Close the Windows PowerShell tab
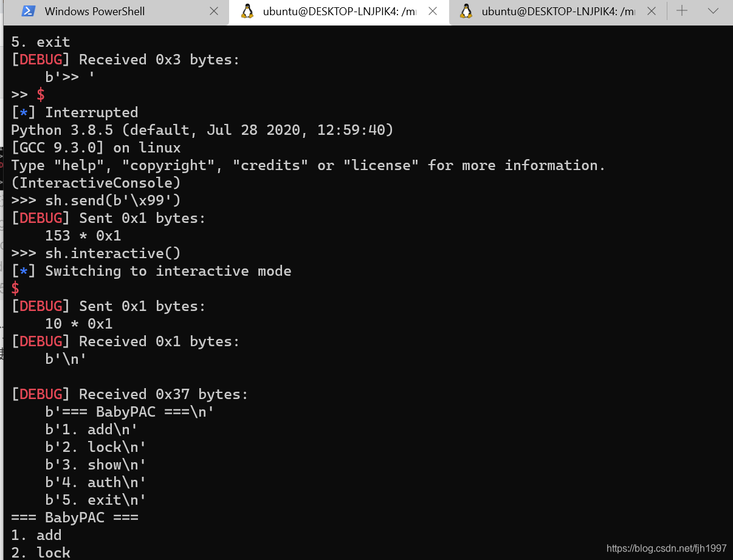Viewport: 733px width, 560px height. tap(214, 11)
